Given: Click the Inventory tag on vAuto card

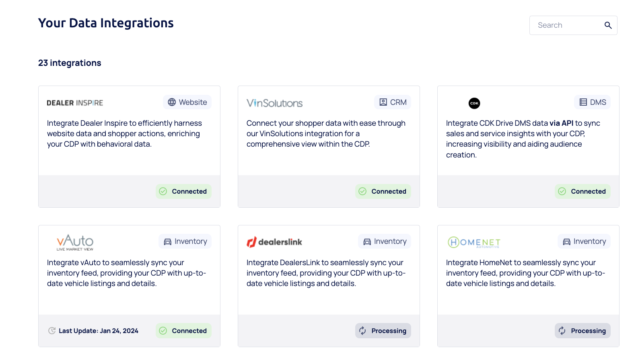Looking at the screenshot, I should [x=185, y=241].
